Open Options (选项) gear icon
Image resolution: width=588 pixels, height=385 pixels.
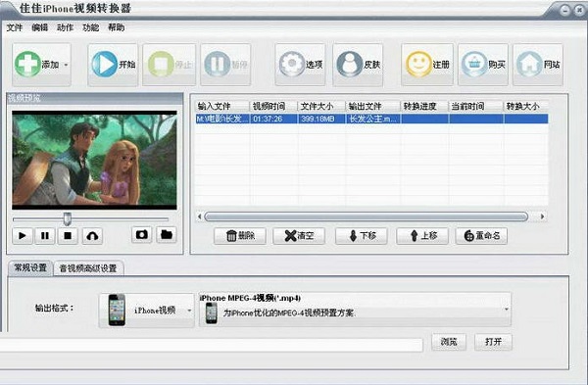tap(292, 64)
